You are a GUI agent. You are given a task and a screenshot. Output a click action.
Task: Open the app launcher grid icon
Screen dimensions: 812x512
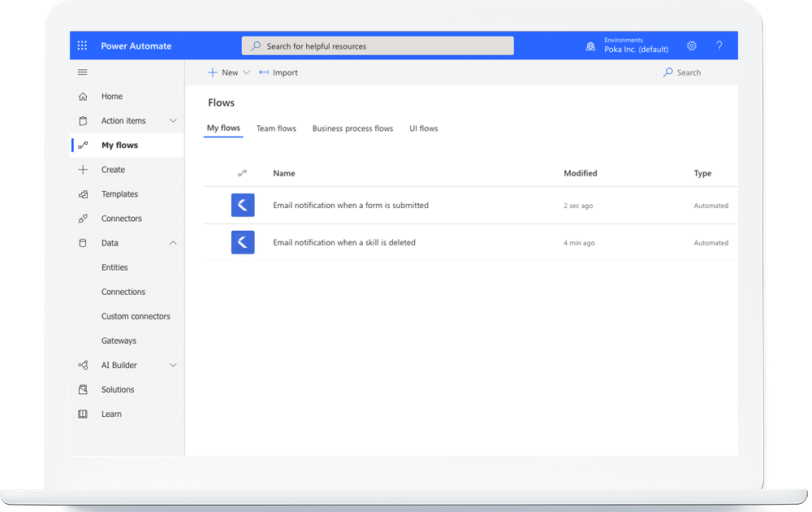[x=82, y=46]
